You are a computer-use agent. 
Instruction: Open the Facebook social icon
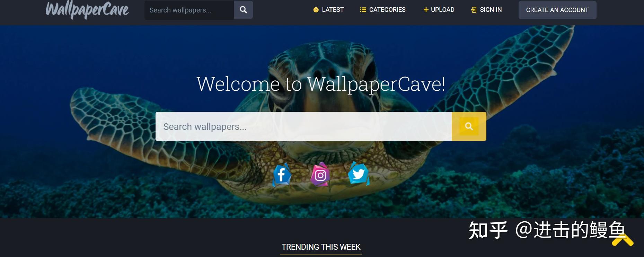coord(282,175)
